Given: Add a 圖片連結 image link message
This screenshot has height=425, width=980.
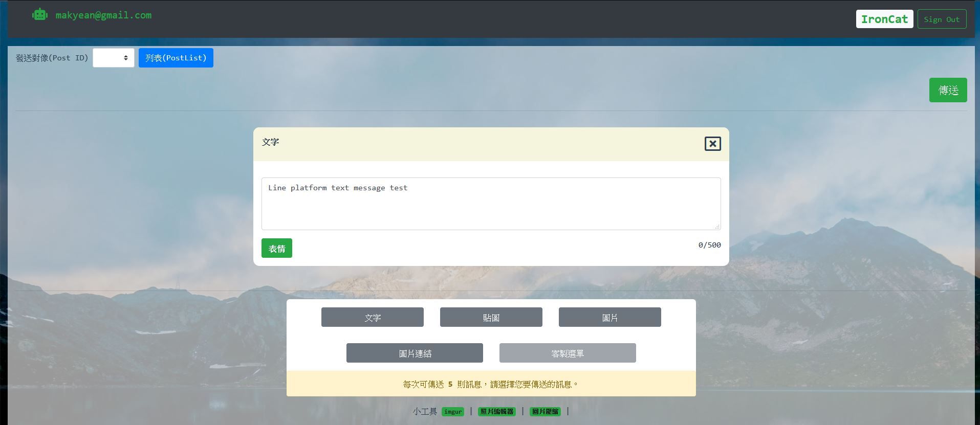Looking at the screenshot, I should click(415, 353).
